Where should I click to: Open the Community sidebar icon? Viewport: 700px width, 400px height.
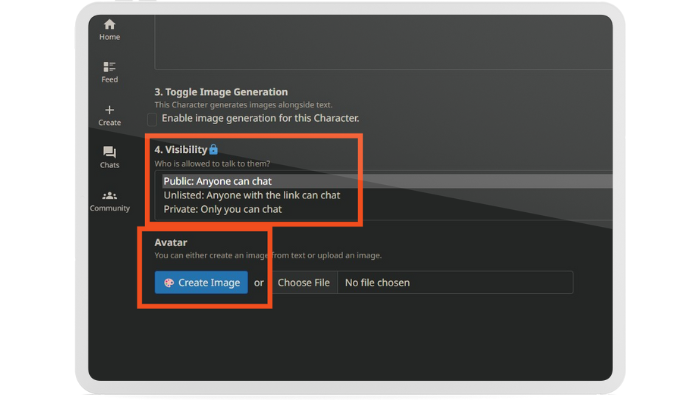tap(109, 196)
